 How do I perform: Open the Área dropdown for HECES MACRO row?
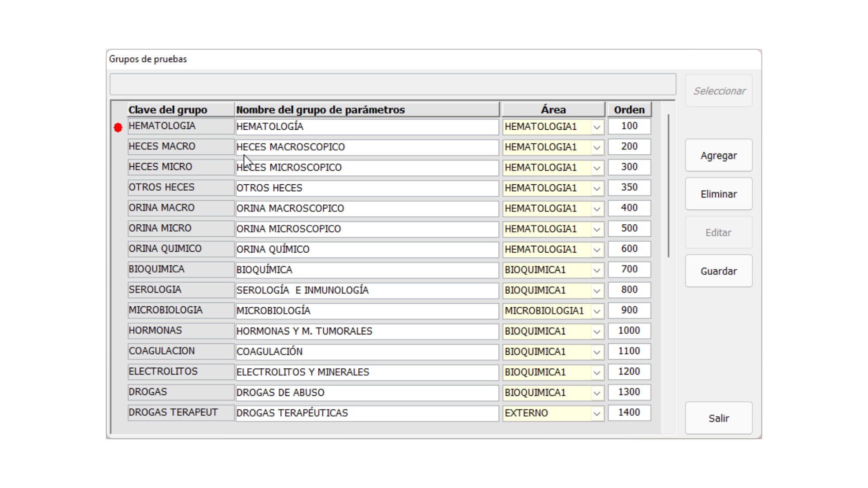pos(597,148)
